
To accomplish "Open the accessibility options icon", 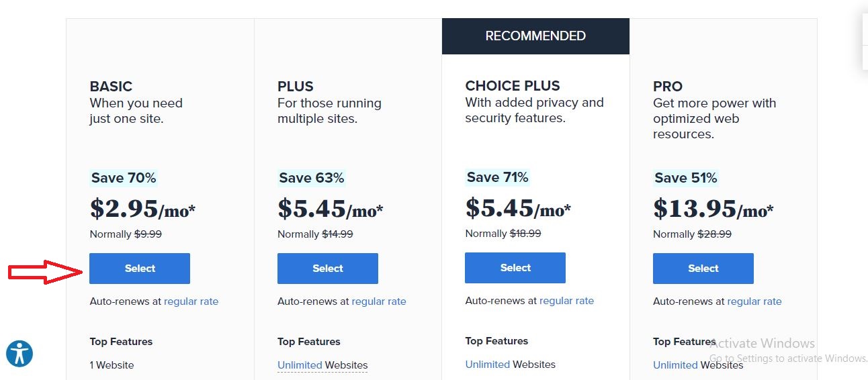I will tap(19, 353).
